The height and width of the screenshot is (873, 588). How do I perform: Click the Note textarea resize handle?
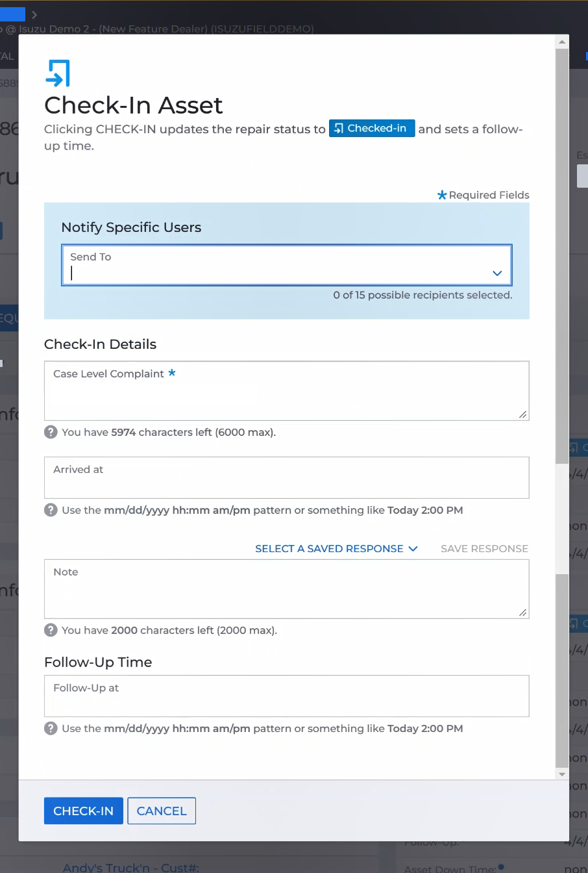[522, 612]
